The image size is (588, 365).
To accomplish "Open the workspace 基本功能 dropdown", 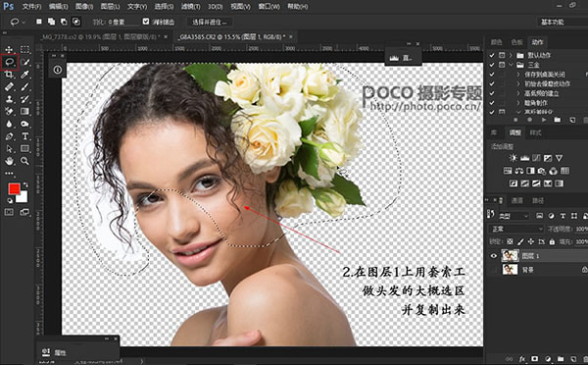I will (563, 22).
